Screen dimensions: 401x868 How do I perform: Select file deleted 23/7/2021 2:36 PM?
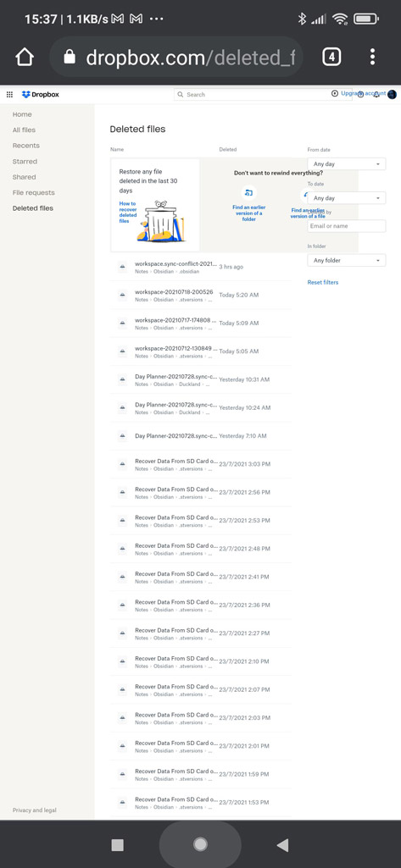point(200,605)
